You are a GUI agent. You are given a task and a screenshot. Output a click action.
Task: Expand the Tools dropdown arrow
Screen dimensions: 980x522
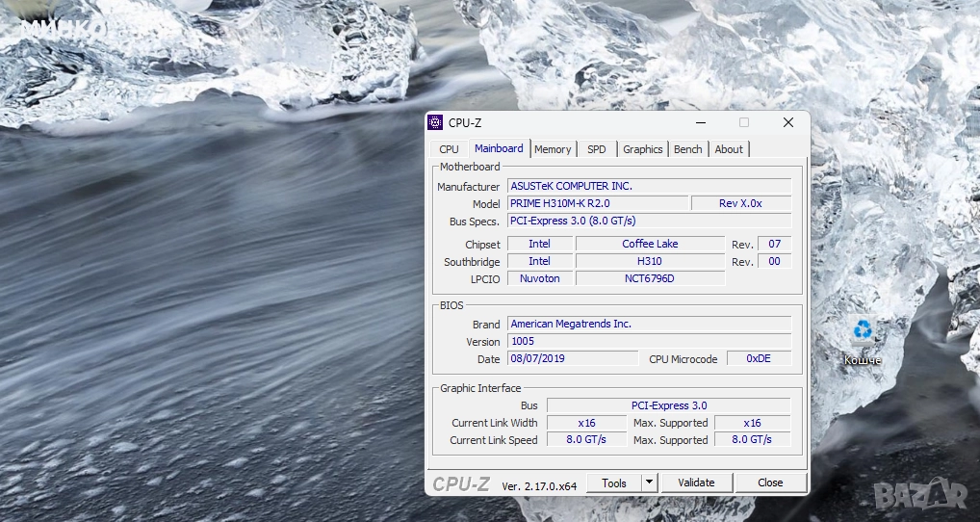coord(649,483)
